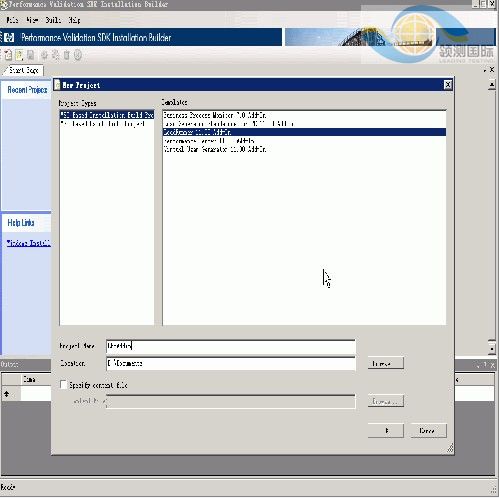Click the document tab dropdown arrow

click(x=484, y=70)
